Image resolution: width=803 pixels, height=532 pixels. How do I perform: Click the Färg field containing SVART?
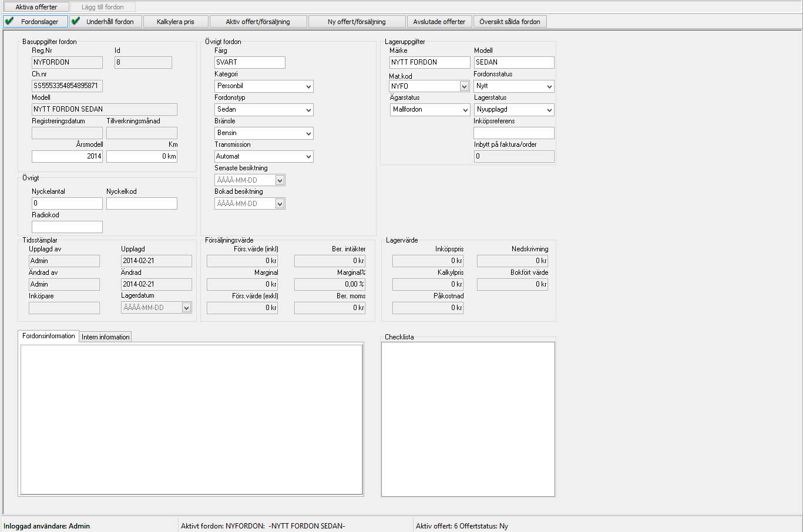[x=250, y=62]
